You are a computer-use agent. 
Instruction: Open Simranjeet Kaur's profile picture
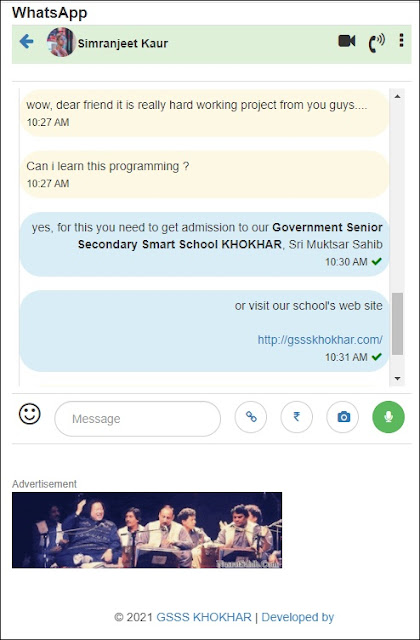point(61,42)
